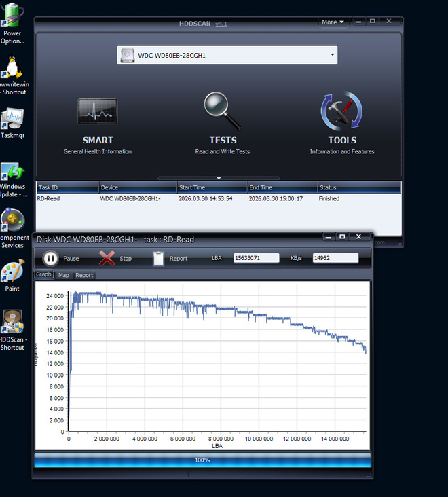Click 'Finished' status cell
The height and width of the screenshot is (497, 448).
tap(329, 198)
